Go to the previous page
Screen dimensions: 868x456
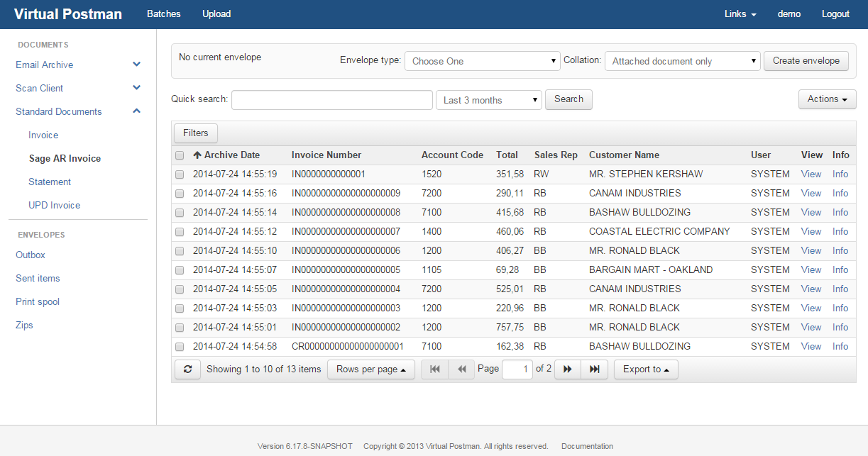[461, 369]
